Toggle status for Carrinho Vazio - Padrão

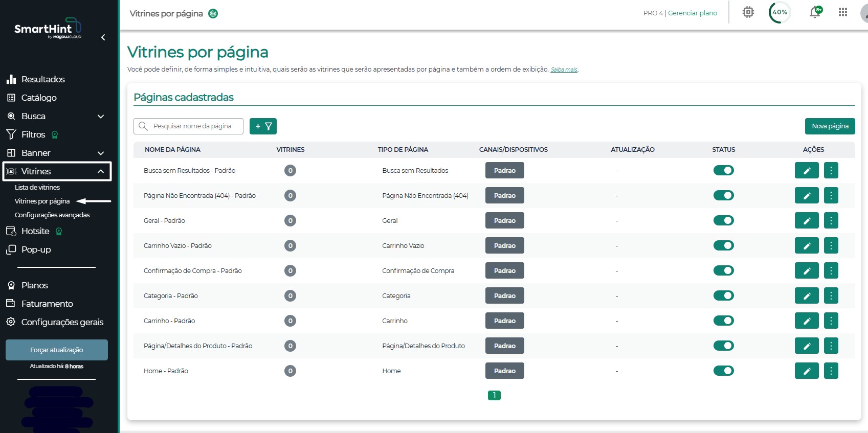tap(723, 245)
